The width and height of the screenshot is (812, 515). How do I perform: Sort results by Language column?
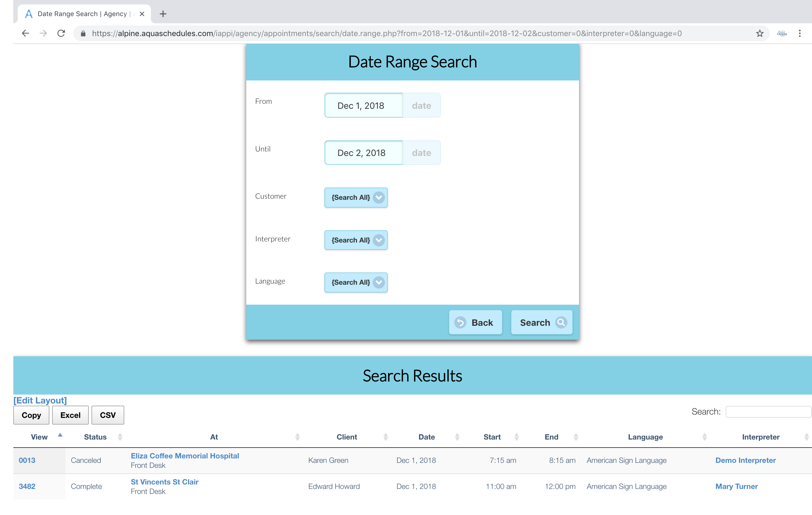[x=645, y=437]
